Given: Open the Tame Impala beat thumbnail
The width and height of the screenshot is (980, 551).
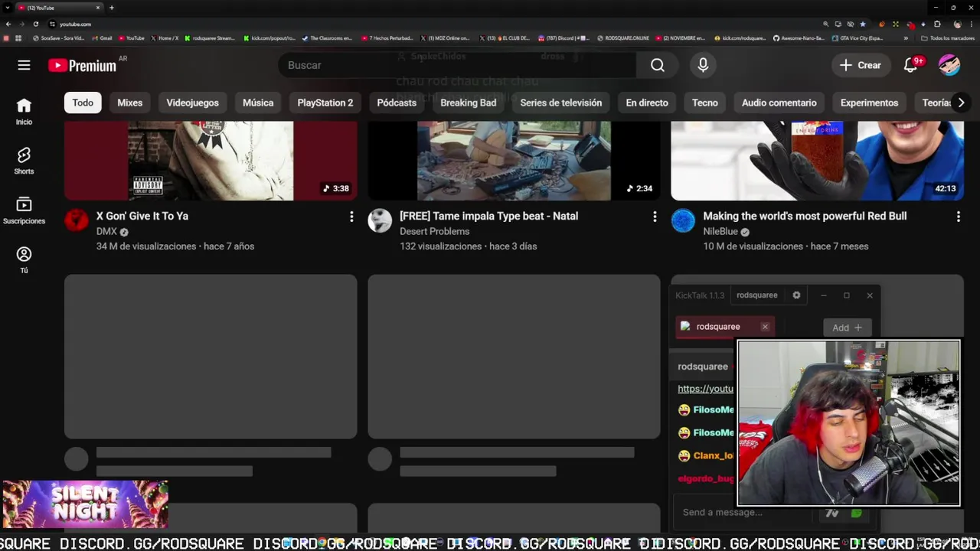Looking at the screenshot, I should [514, 161].
